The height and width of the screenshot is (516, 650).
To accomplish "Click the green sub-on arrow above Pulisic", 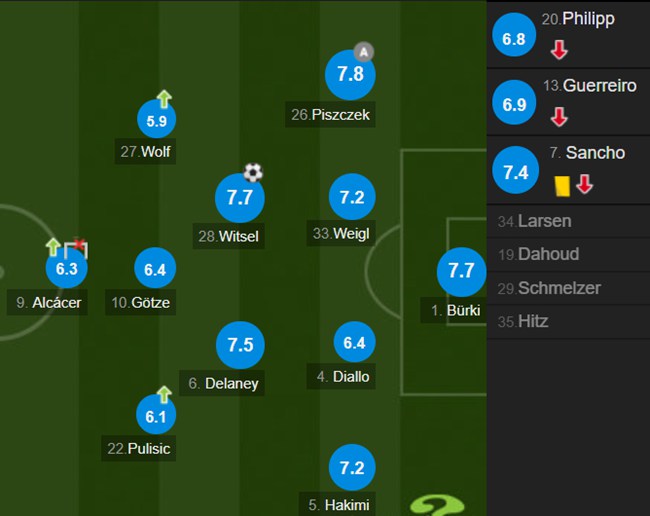I will point(164,395).
